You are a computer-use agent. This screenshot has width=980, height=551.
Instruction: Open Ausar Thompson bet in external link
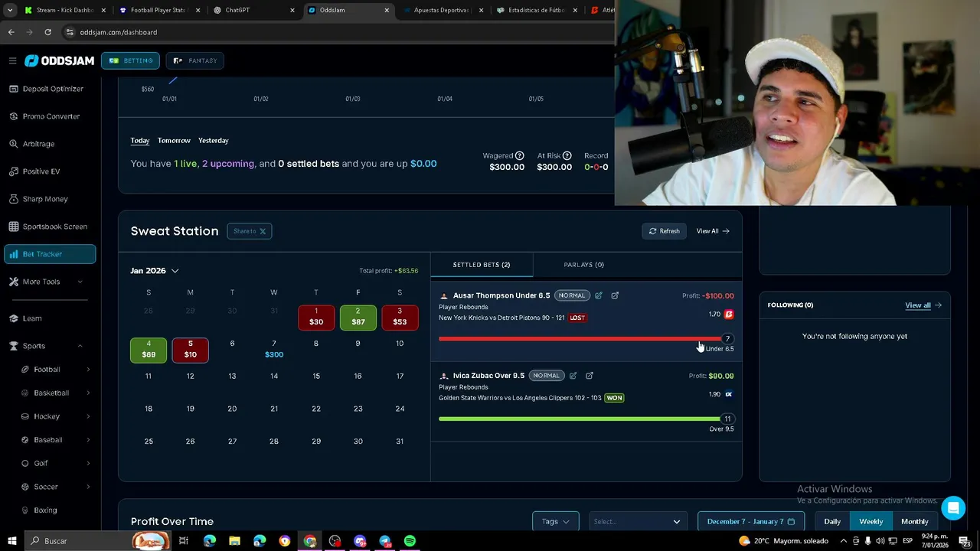(x=615, y=295)
